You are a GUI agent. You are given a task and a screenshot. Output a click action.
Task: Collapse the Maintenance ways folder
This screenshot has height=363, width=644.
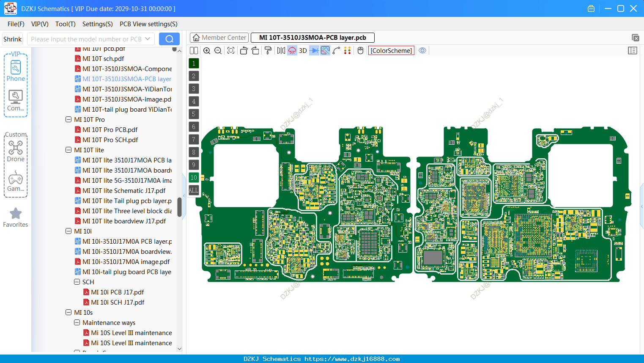77,323
